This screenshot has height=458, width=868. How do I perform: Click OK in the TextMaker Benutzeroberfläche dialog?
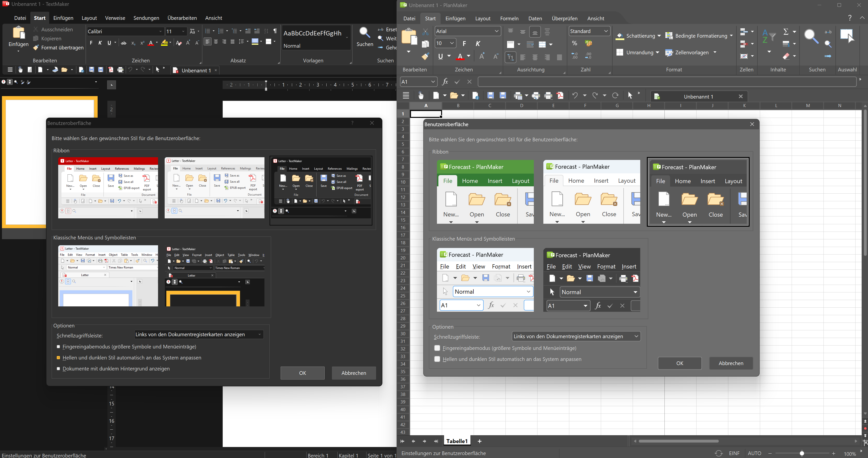[x=303, y=373]
